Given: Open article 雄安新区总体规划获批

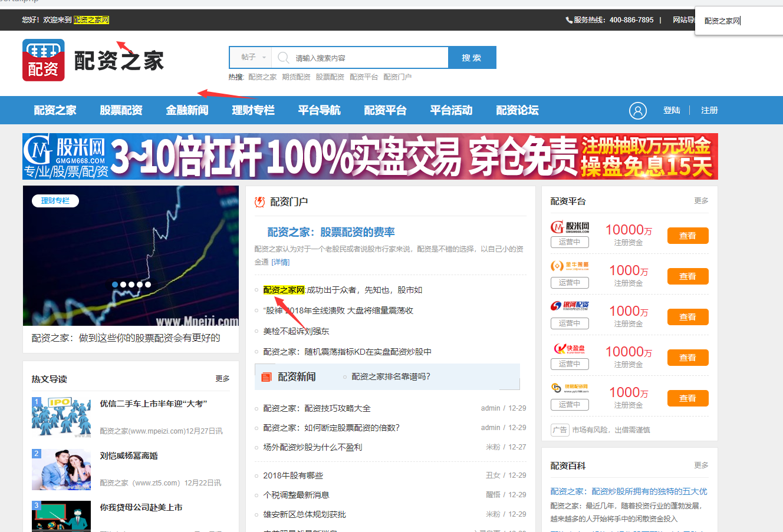Looking at the screenshot, I should [x=304, y=514].
